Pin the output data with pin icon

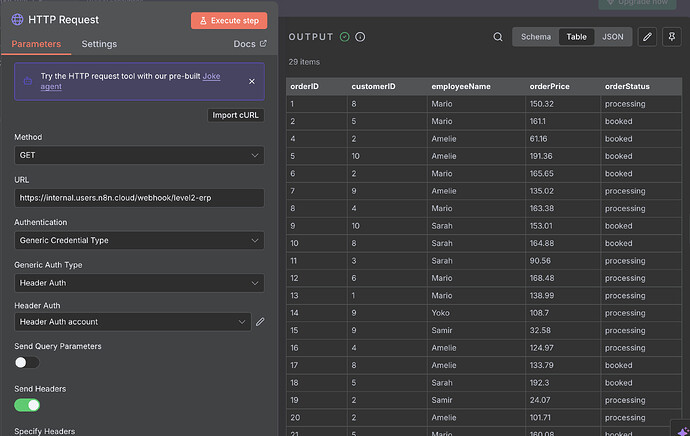tap(672, 37)
